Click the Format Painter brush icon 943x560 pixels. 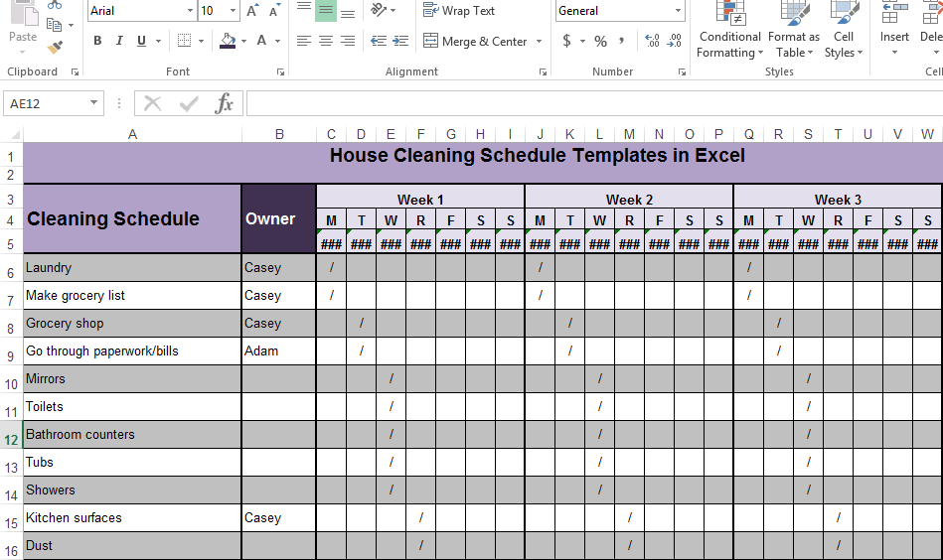[55, 46]
